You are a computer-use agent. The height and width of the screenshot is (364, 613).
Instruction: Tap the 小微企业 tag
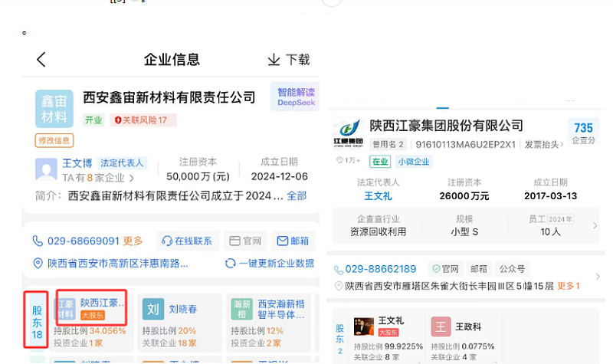(x=414, y=162)
